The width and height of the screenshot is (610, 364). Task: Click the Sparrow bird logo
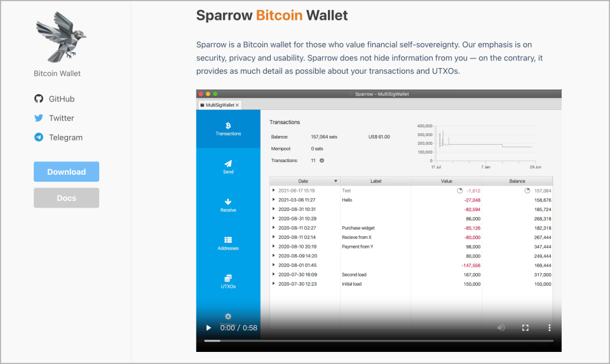coord(61,37)
